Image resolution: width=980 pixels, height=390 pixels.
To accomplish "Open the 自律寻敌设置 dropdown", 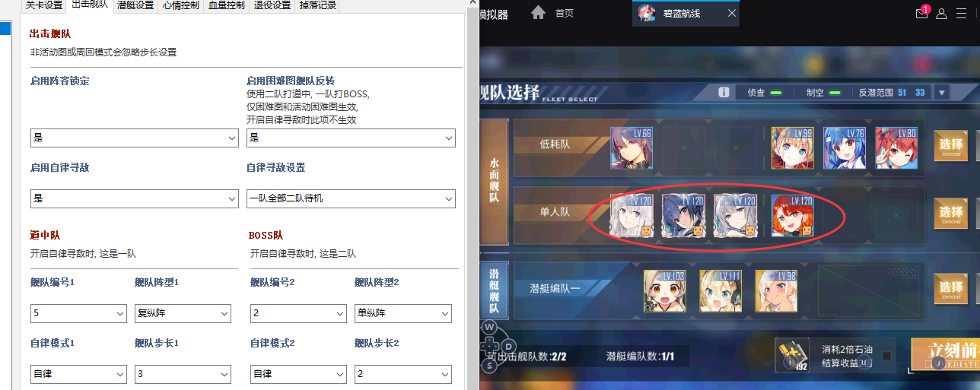I will [351, 198].
